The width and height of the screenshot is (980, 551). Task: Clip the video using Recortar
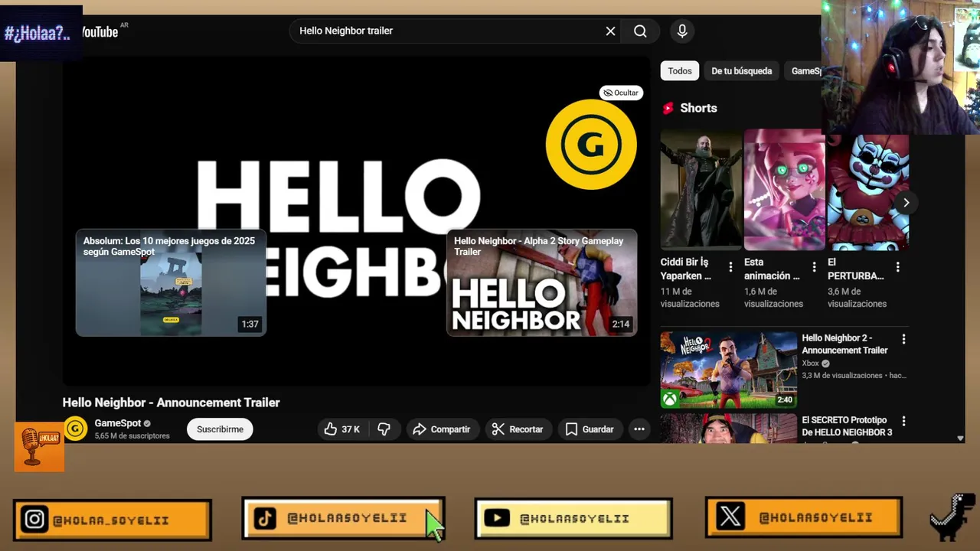coord(518,429)
